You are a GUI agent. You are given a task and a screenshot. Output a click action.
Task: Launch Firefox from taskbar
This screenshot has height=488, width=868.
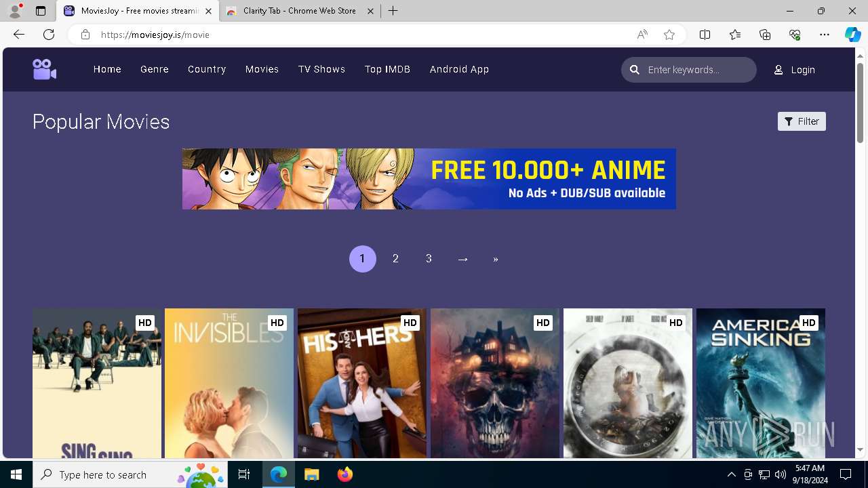345,474
